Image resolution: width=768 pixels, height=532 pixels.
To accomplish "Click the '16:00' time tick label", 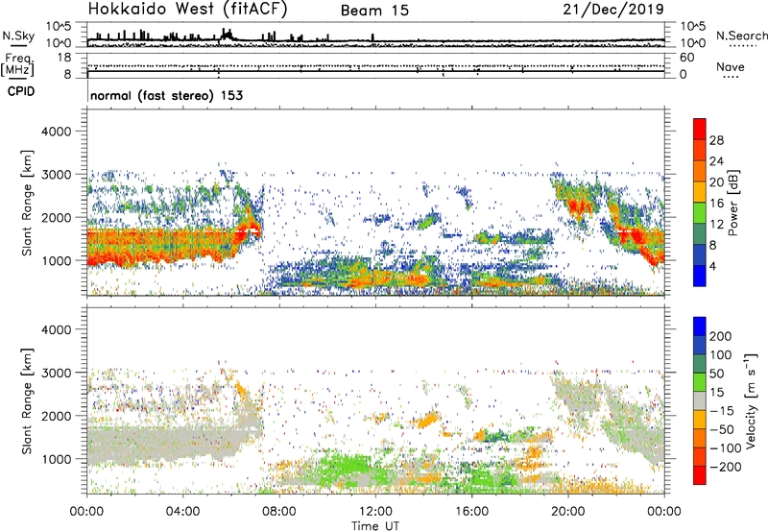I will [471, 512].
